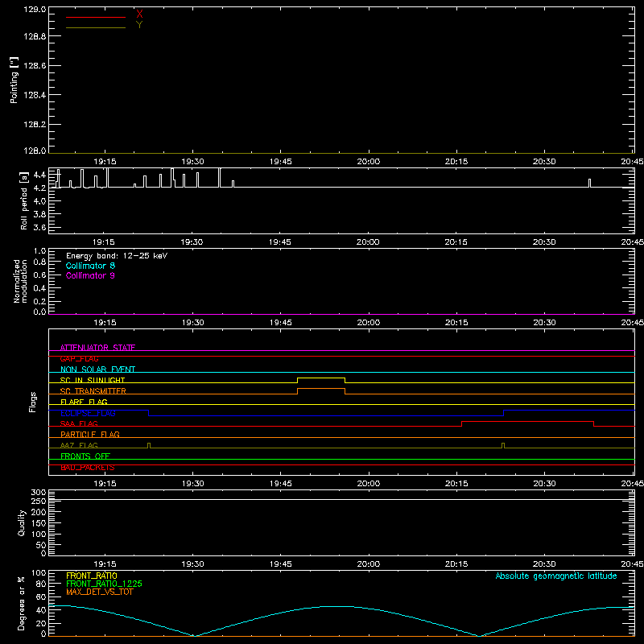Click the 19:30 time tick below Flags panel
This screenshot has height=644, width=644.
click(192, 484)
